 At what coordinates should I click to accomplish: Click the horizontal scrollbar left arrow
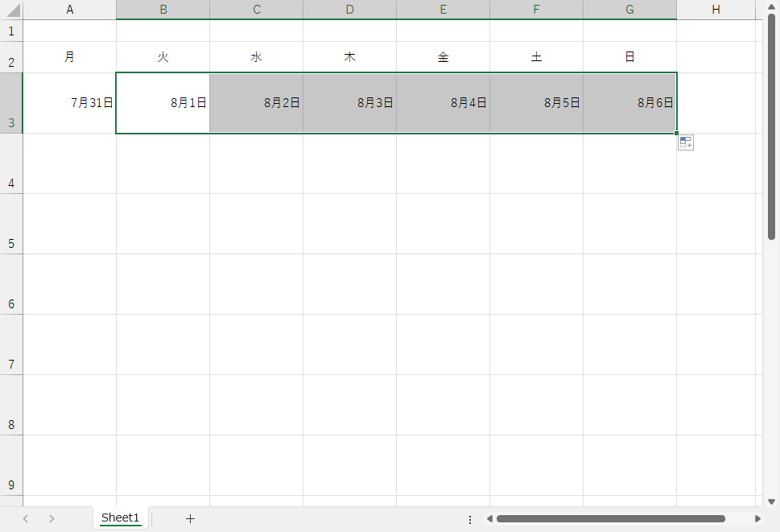[x=489, y=518]
